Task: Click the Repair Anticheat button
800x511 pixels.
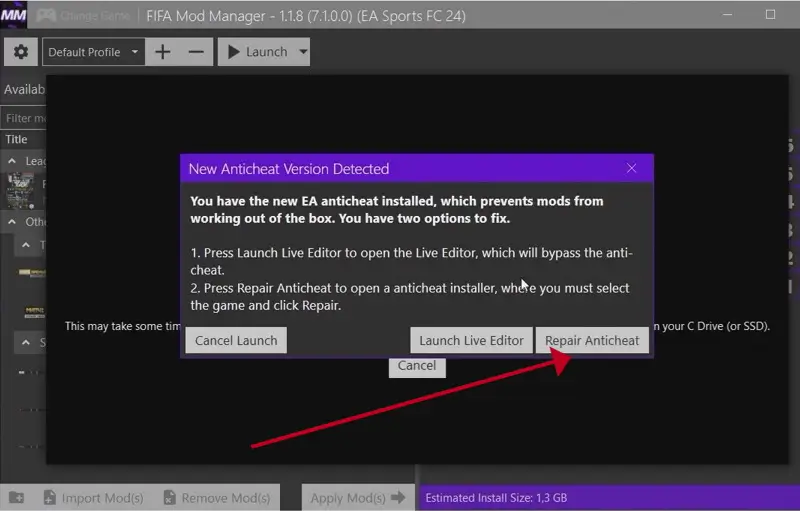Action: coord(592,340)
